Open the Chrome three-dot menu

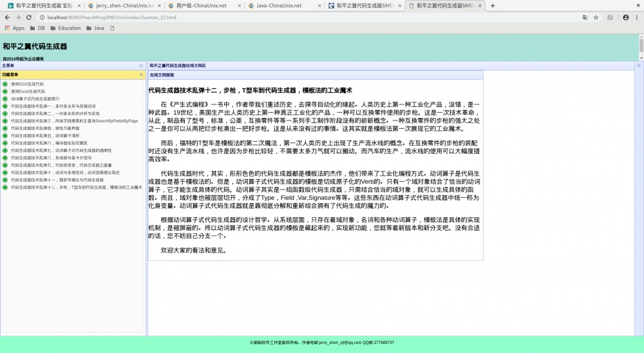[x=637, y=17]
